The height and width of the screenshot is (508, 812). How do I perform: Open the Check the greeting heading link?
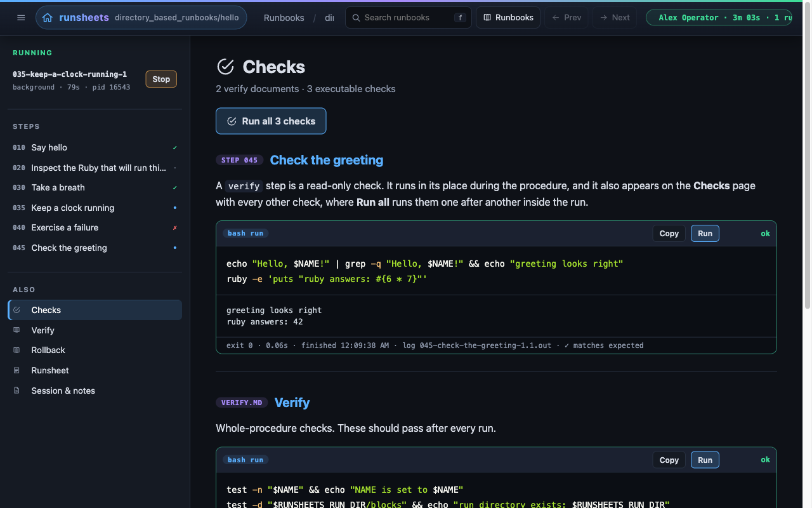(327, 160)
